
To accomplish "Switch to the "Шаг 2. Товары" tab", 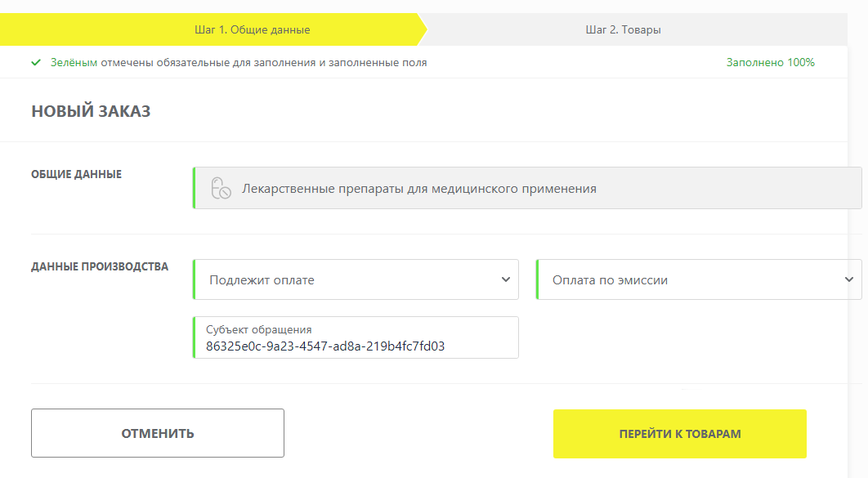I will tap(624, 29).
